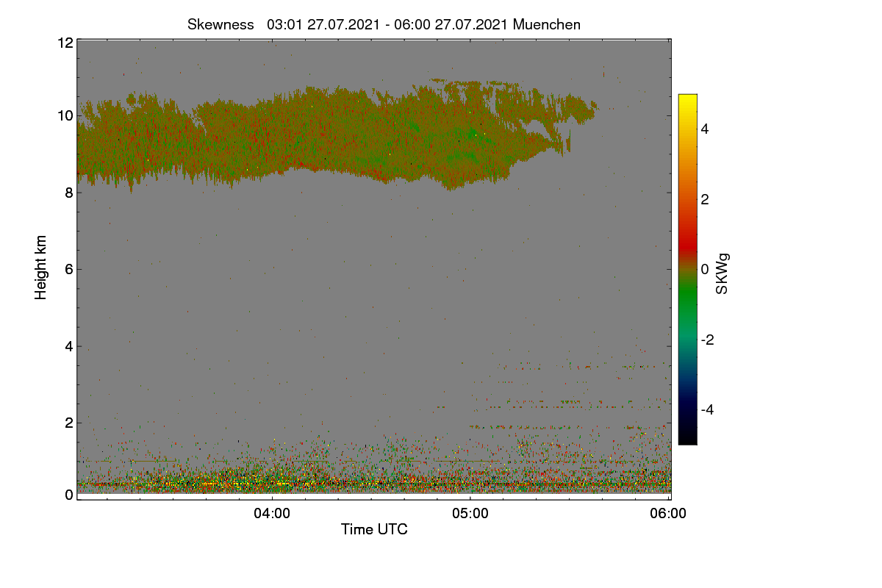Click the 06:00 time axis label

click(x=668, y=514)
